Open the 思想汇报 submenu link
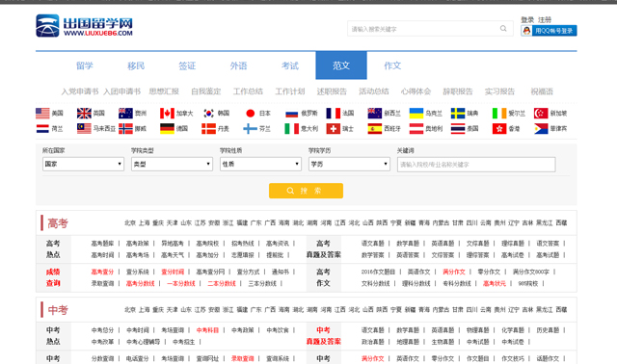This screenshot has width=617, height=364. tap(164, 91)
